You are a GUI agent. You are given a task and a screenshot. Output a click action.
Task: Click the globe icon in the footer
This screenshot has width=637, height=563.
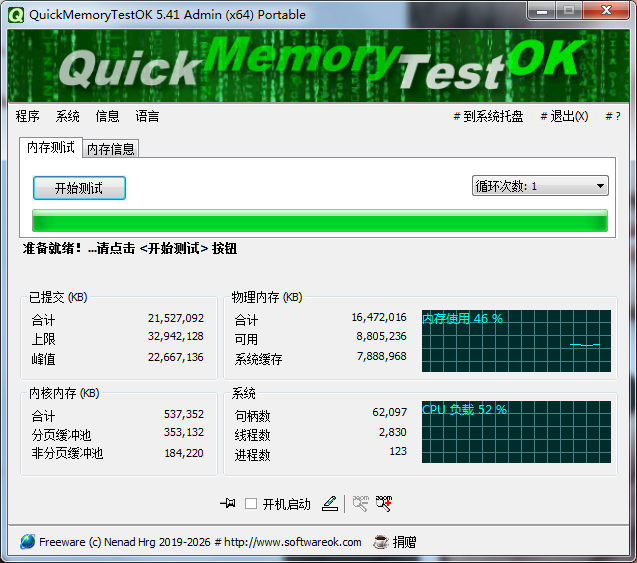28,542
